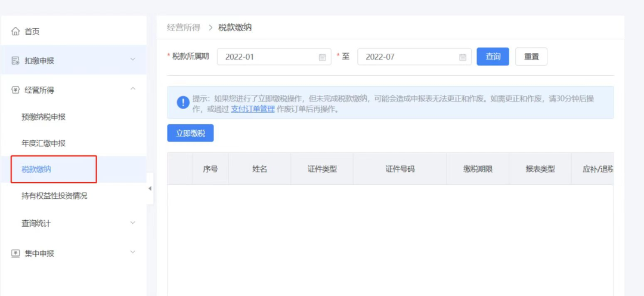This screenshot has width=644, height=296.
Task: Expand the 集中申报 menu chevron
Action: coord(132,252)
